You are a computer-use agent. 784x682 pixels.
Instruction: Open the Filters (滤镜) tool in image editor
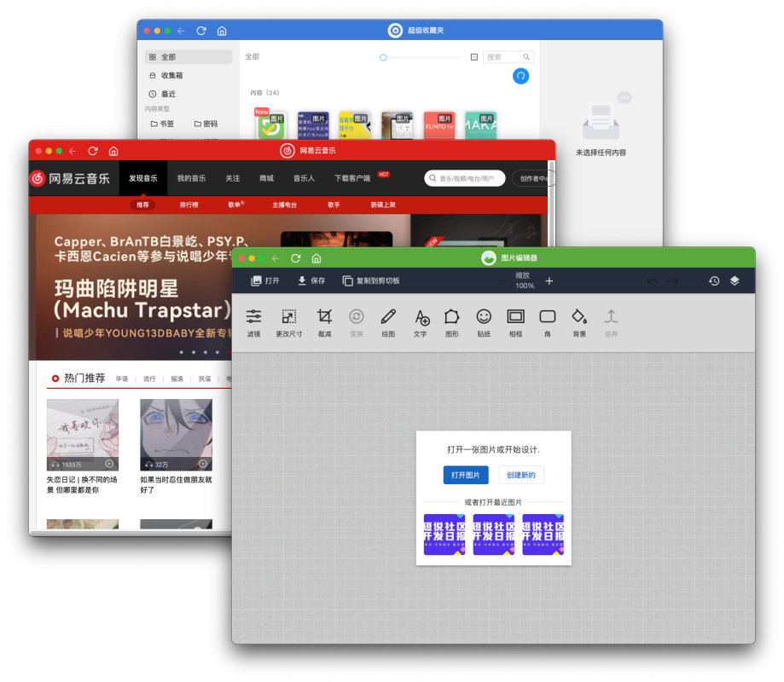point(253,323)
